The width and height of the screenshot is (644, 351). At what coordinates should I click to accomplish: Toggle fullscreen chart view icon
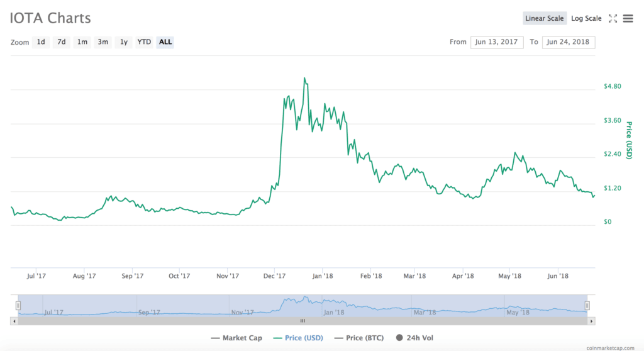[x=613, y=18]
